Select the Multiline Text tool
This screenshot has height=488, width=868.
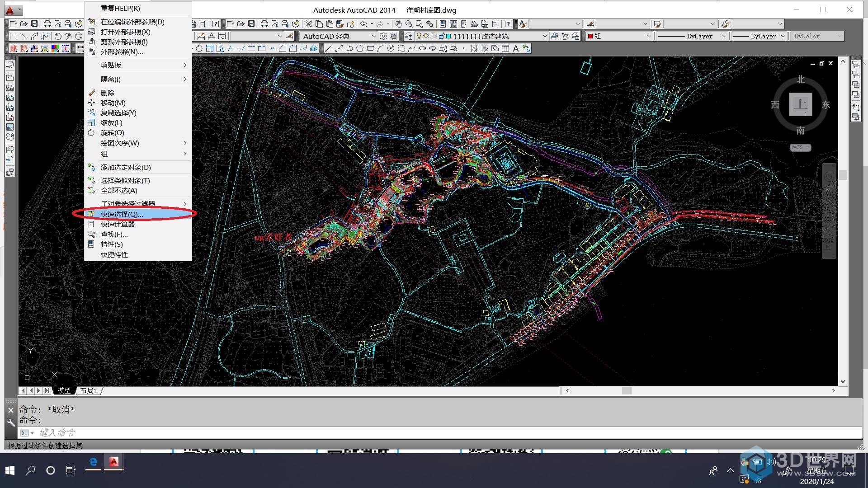(516, 48)
